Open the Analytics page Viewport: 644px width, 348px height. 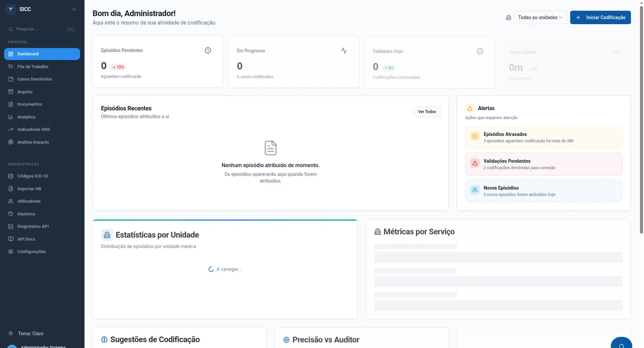pos(42,117)
